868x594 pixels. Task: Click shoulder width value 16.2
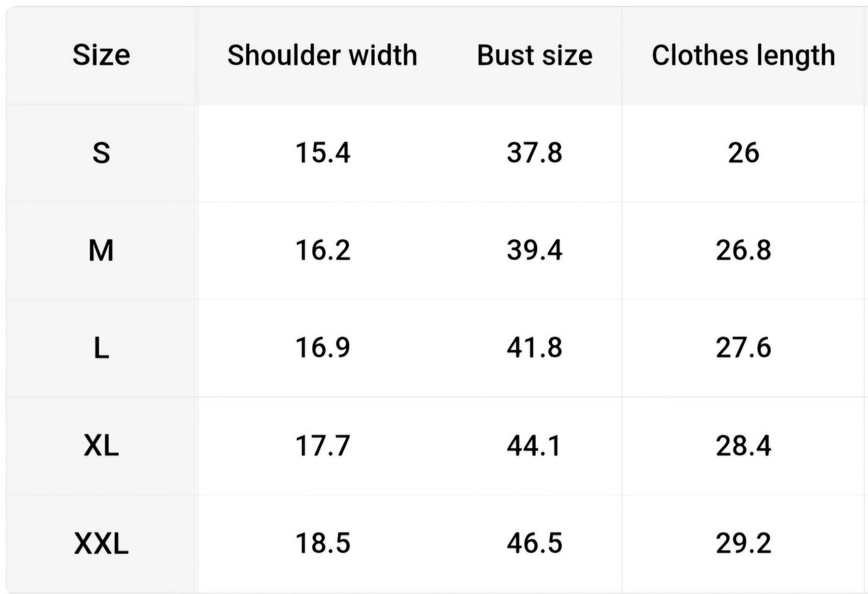point(323,250)
